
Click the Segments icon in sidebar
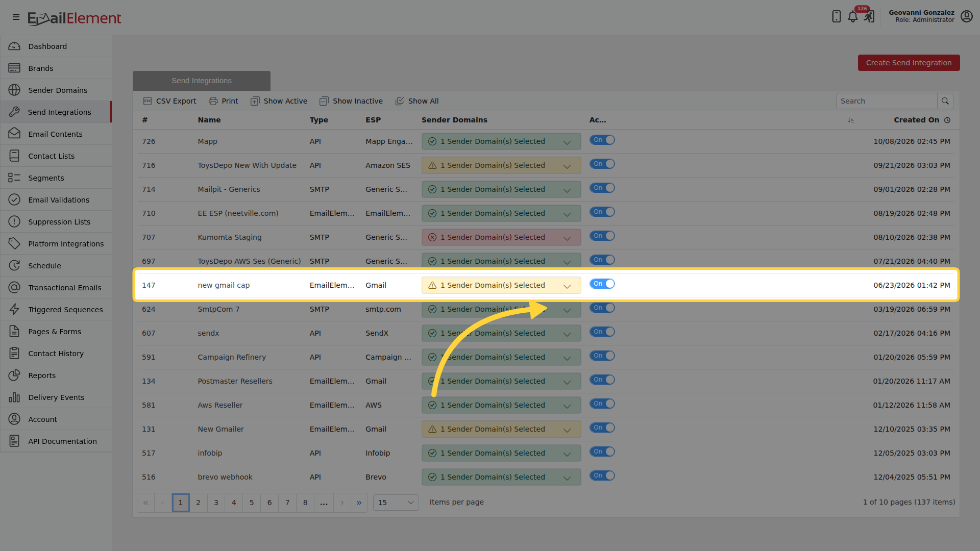(x=14, y=178)
